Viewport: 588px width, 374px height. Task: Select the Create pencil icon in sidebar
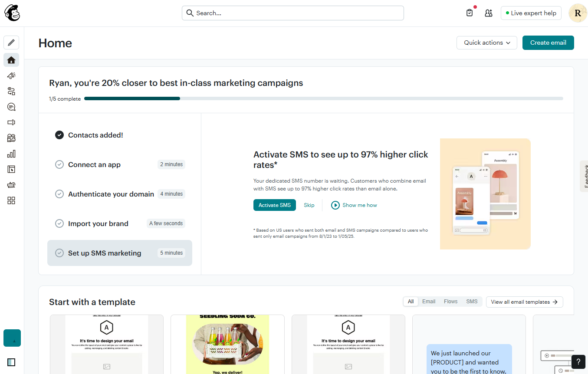[x=11, y=42]
